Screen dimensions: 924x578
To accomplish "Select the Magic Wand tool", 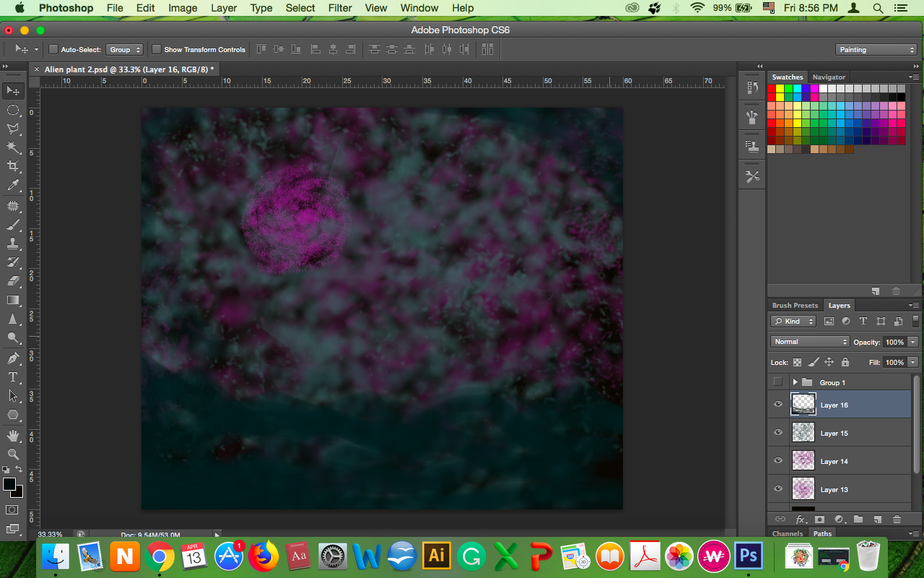I will tap(13, 147).
